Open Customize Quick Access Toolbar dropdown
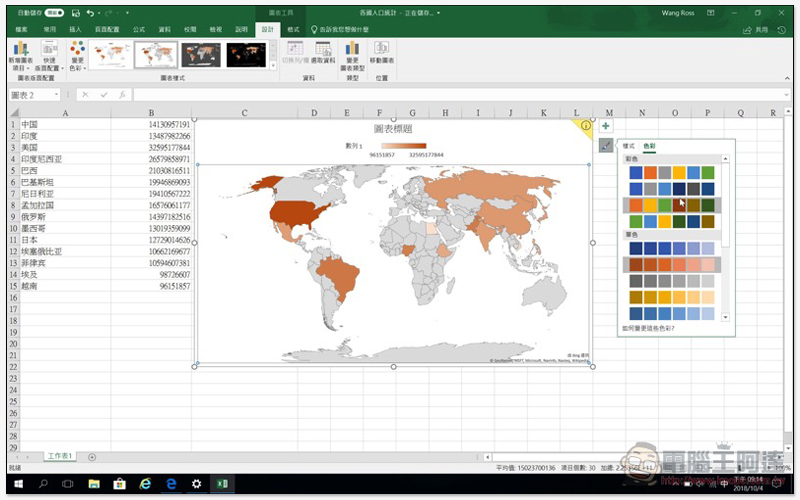The image size is (800, 500). click(127, 13)
